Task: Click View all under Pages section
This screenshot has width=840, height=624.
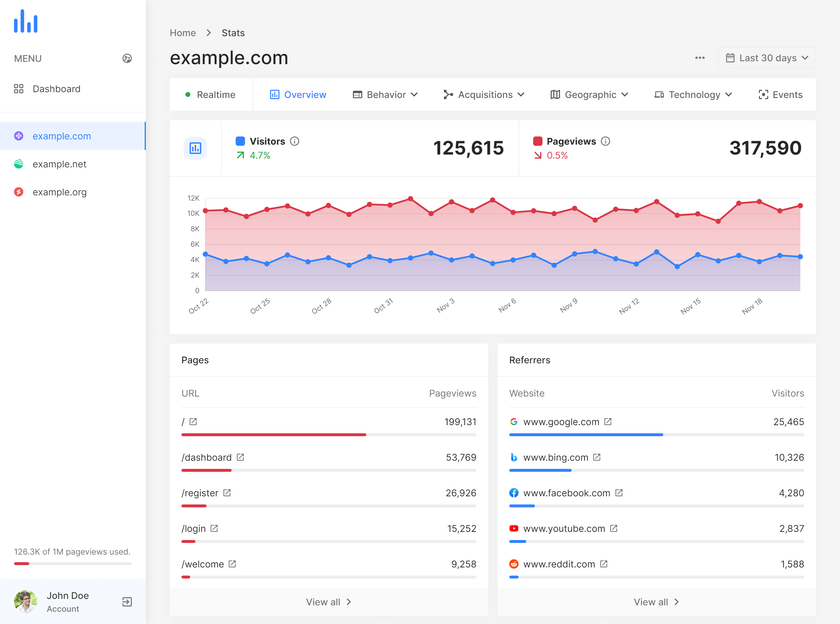Action: pyautogui.click(x=328, y=601)
